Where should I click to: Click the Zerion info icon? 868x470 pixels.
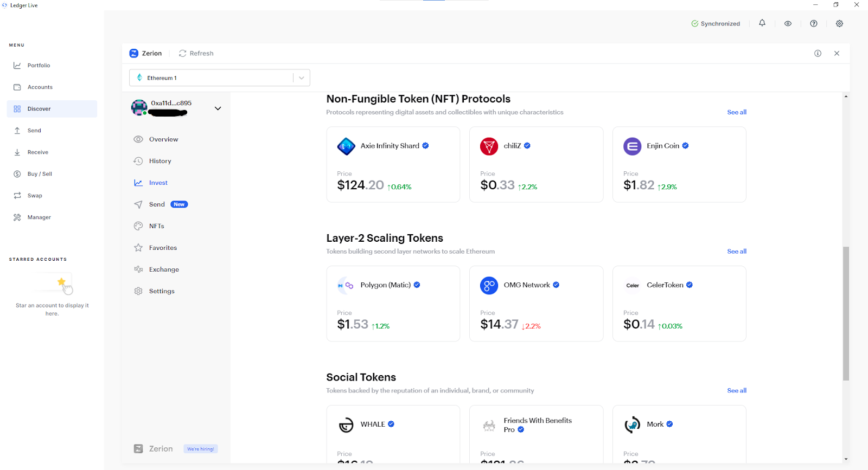click(818, 53)
